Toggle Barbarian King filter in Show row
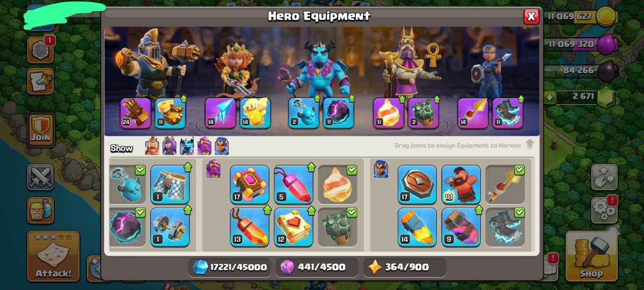The image size is (644, 290). [x=152, y=147]
